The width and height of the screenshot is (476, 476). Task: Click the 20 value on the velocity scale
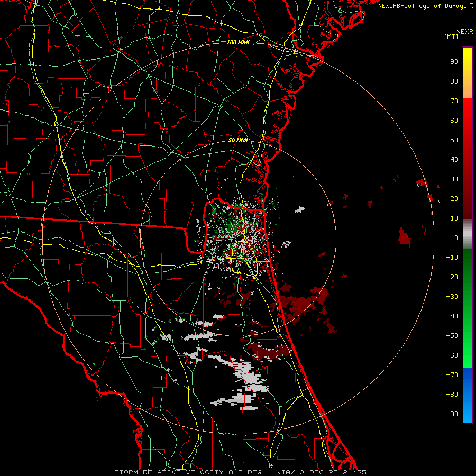pos(454,199)
